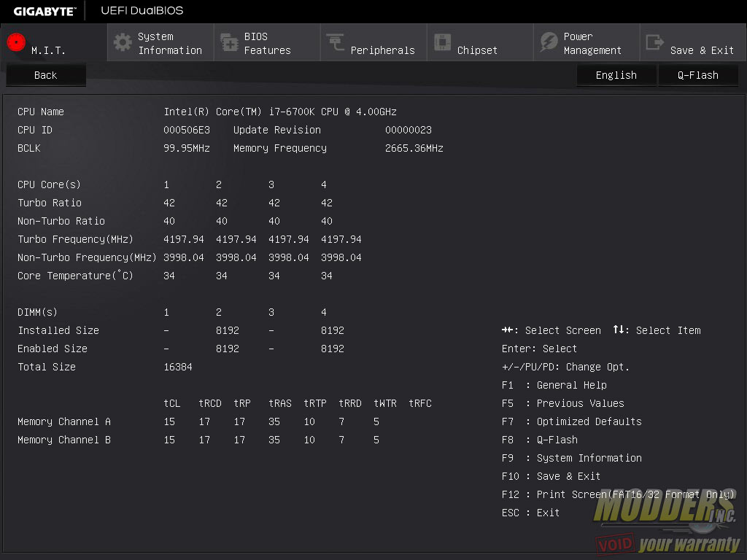Select the CPU ID value 000506E3
747x560 pixels.
[187, 130]
